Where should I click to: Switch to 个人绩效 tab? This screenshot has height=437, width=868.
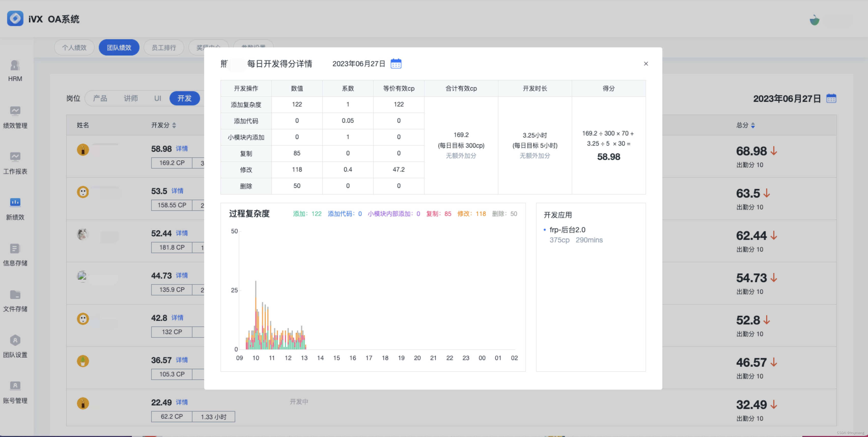coord(74,48)
